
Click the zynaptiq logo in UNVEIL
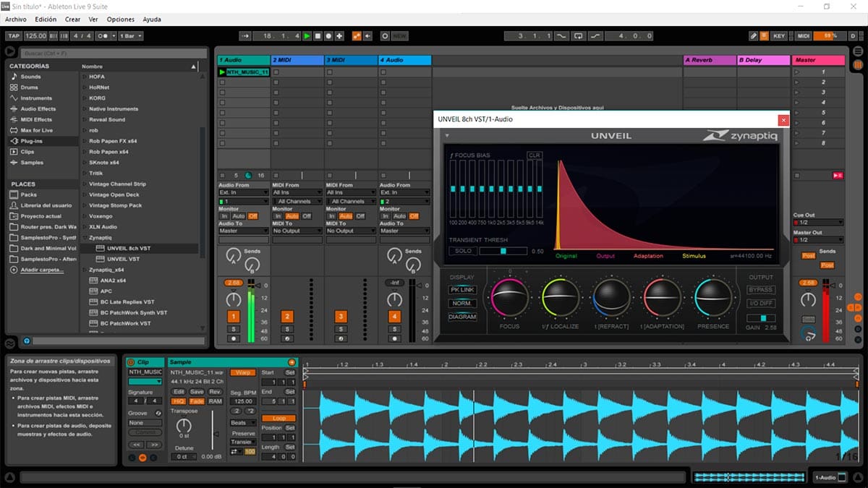click(x=739, y=135)
